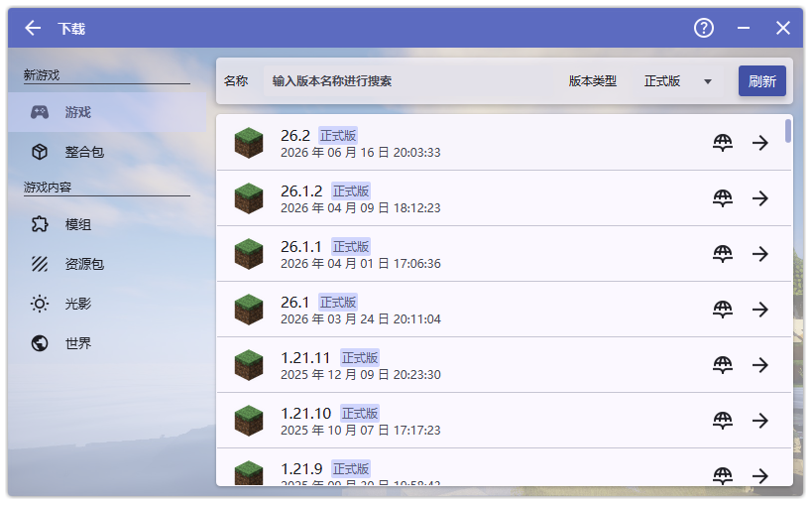Go back using the arrow beside 下载
This screenshot has width=812, height=505.
click(x=33, y=28)
